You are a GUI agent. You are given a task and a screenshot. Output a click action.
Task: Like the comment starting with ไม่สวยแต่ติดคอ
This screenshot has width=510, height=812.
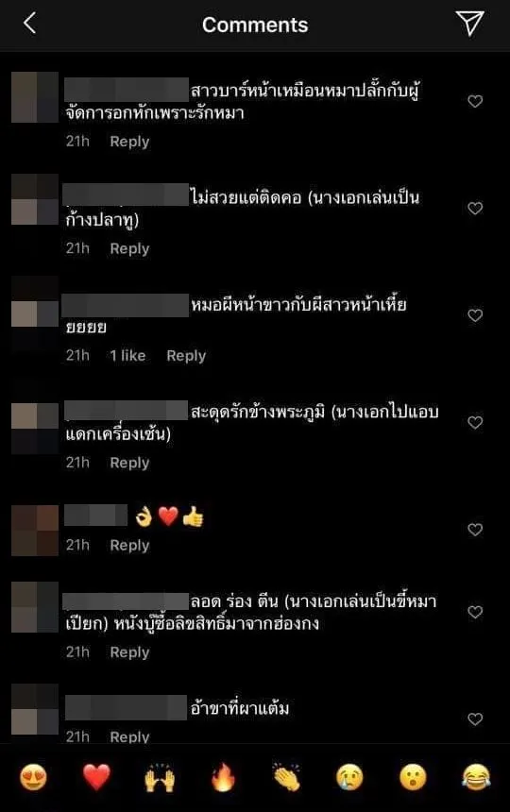pos(475,208)
